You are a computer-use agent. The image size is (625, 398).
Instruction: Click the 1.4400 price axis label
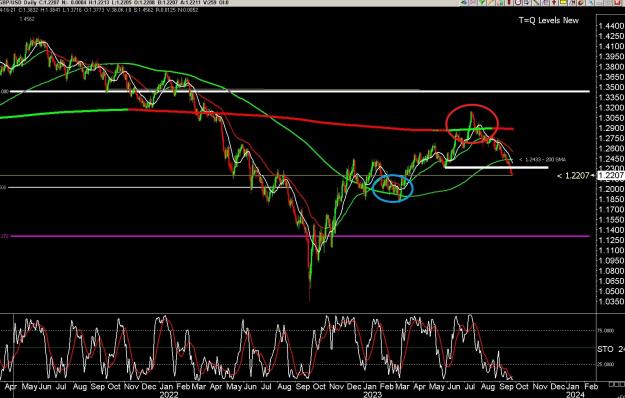click(x=611, y=26)
